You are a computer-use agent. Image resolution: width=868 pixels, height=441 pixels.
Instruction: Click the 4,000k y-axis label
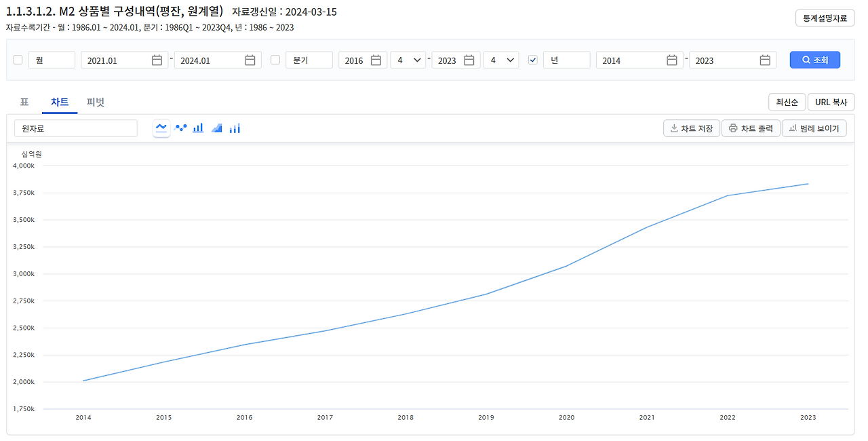click(x=24, y=166)
